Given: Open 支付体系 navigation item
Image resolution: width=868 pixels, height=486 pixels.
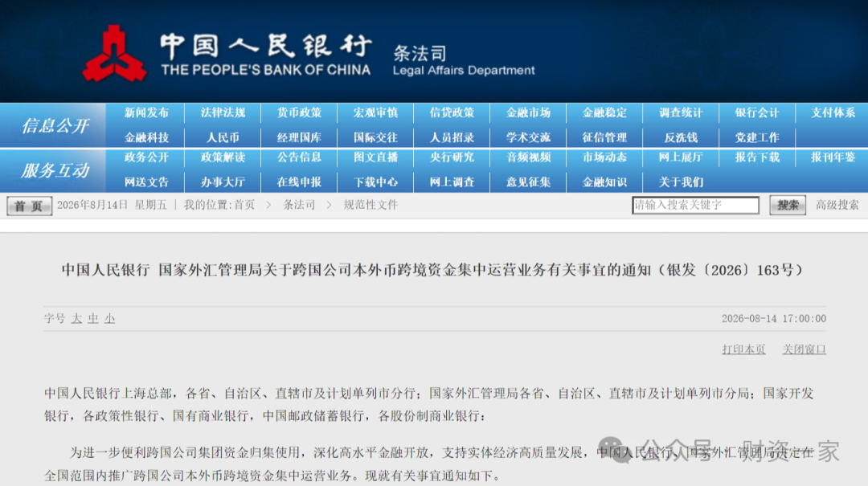Looking at the screenshot, I should (833, 113).
